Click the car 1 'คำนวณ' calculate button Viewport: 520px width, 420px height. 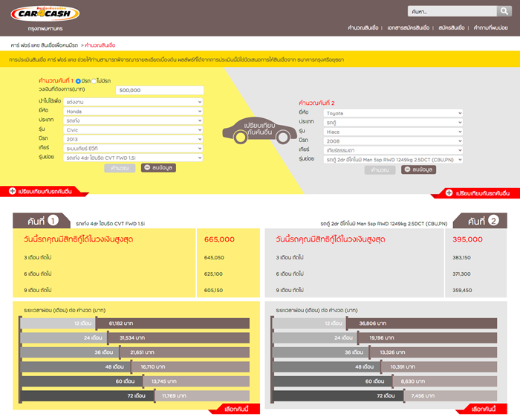pos(120,168)
